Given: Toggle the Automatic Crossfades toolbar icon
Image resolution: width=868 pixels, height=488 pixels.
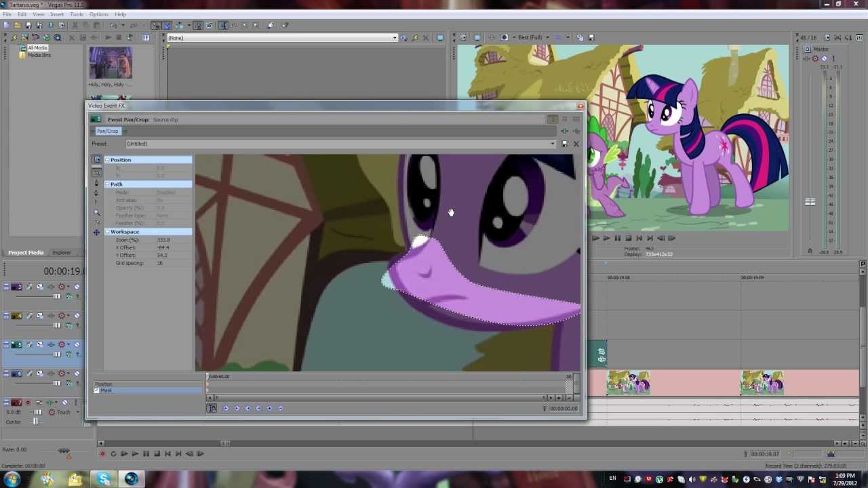Looking at the screenshot, I should tap(166, 26).
